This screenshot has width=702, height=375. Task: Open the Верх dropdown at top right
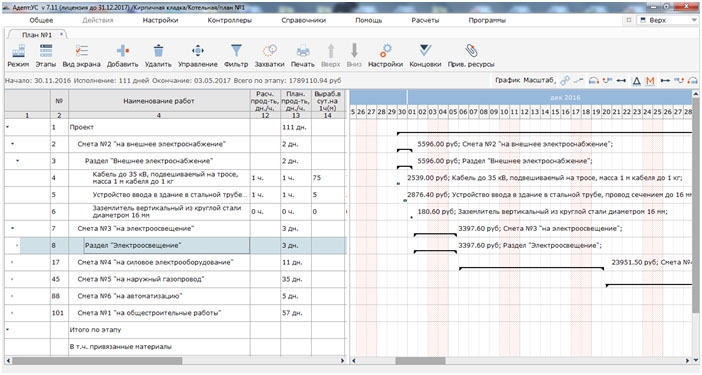point(667,20)
